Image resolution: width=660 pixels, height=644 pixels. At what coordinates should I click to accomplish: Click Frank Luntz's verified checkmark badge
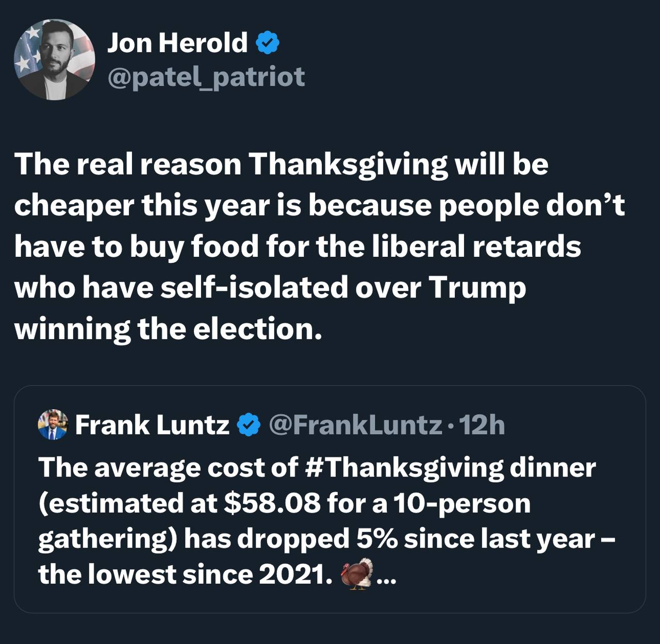(x=249, y=425)
